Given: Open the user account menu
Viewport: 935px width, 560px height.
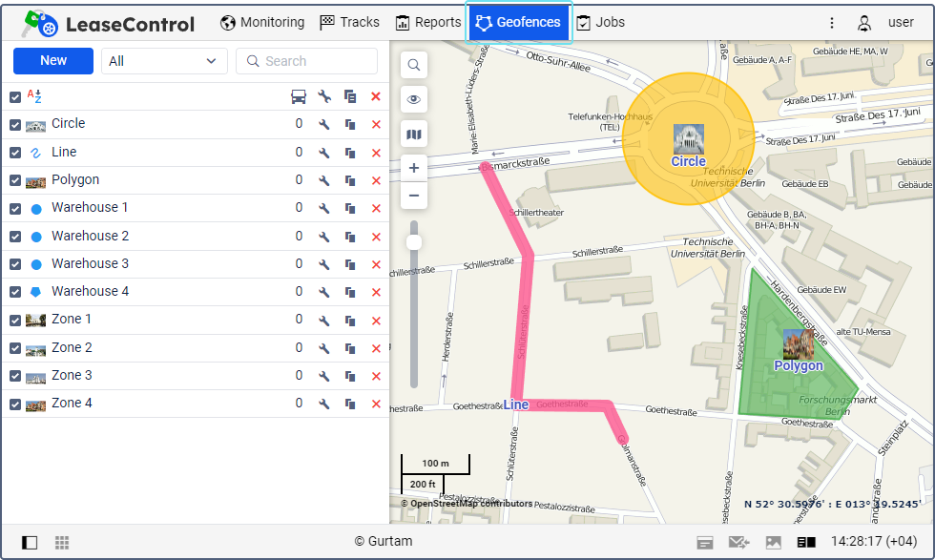Looking at the screenshot, I should tap(886, 23).
